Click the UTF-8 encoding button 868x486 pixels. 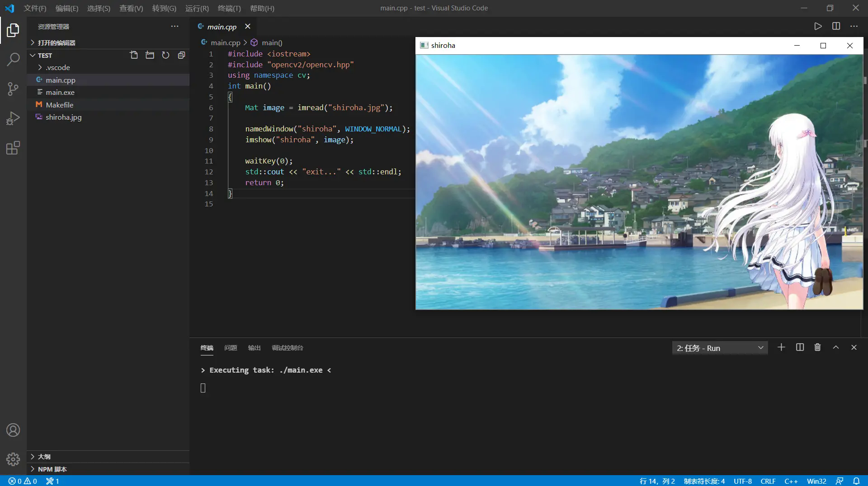coord(742,481)
